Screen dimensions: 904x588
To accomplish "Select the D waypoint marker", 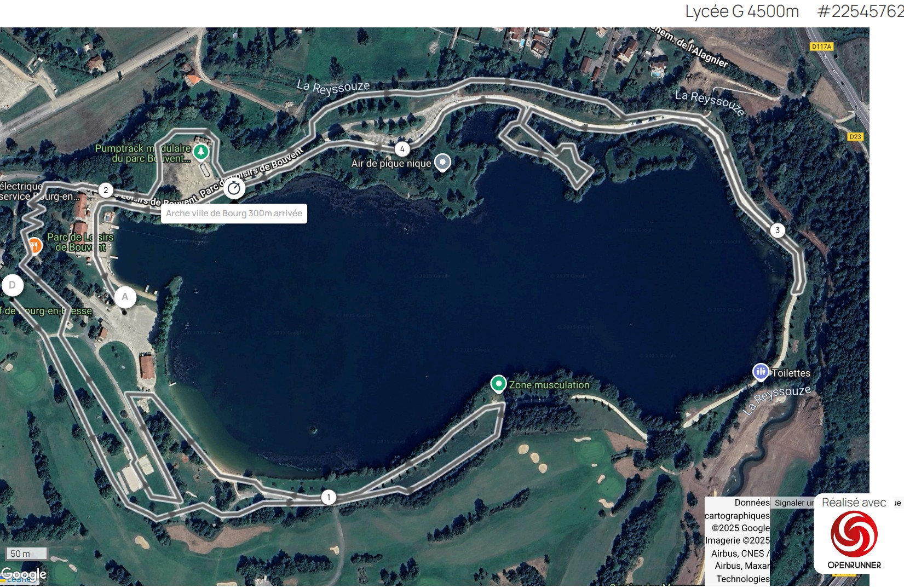I will 12,285.
